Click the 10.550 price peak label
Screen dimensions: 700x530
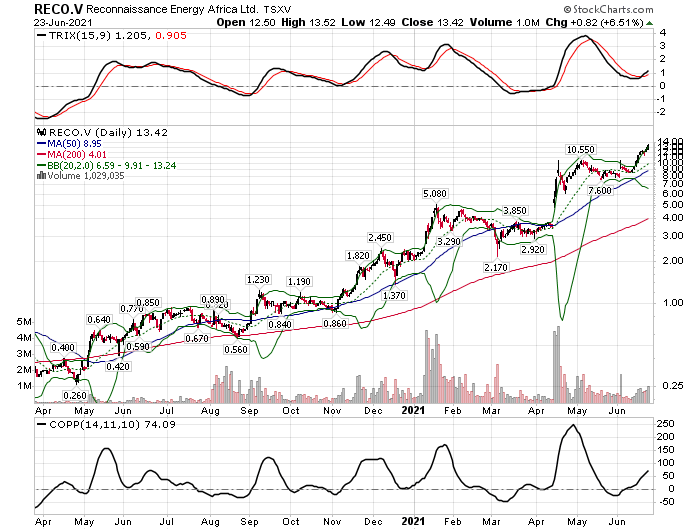coord(581,150)
